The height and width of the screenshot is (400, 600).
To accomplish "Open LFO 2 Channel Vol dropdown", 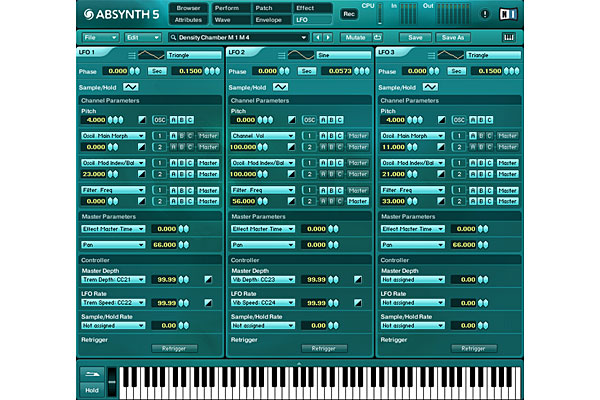I will point(262,136).
